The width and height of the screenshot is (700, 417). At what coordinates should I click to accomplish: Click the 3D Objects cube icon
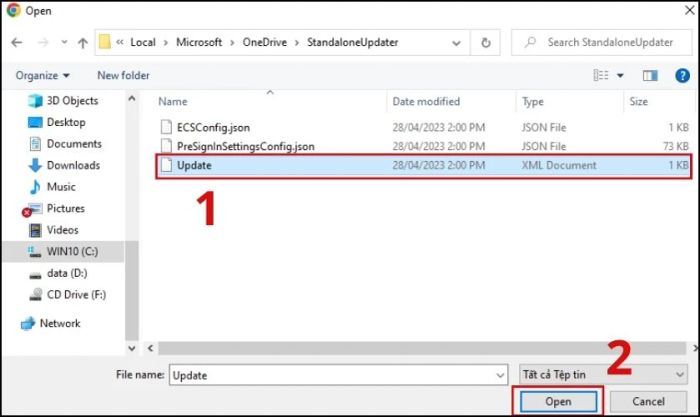(35, 101)
